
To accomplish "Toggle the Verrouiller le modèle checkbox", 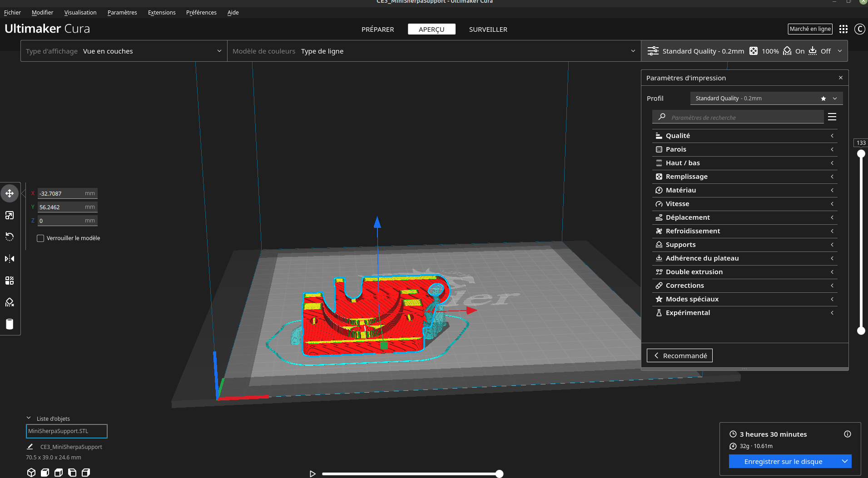I will (40, 238).
